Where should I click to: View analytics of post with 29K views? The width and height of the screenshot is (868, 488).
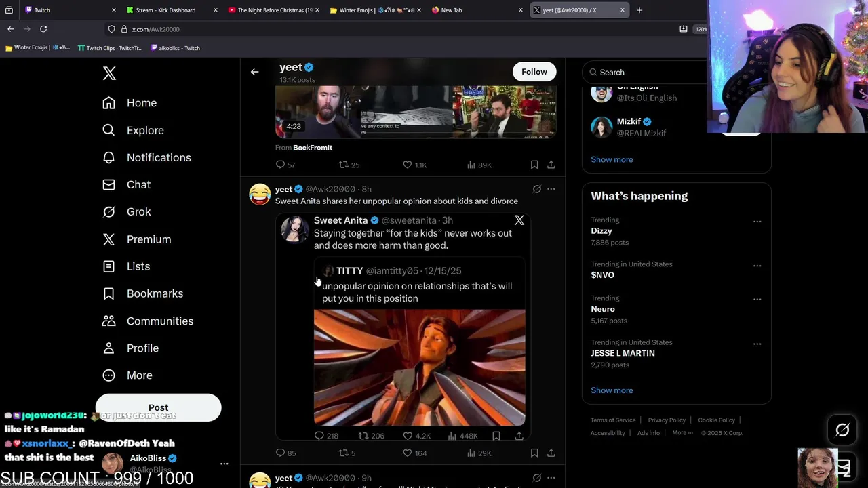pyautogui.click(x=479, y=453)
